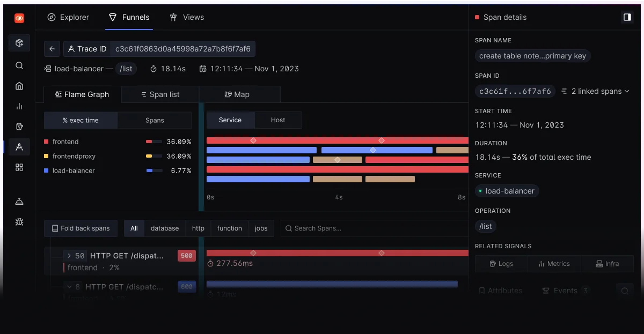
Task: Open the alerts bell icon in the sidebar
Action: (x=19, y=202)
